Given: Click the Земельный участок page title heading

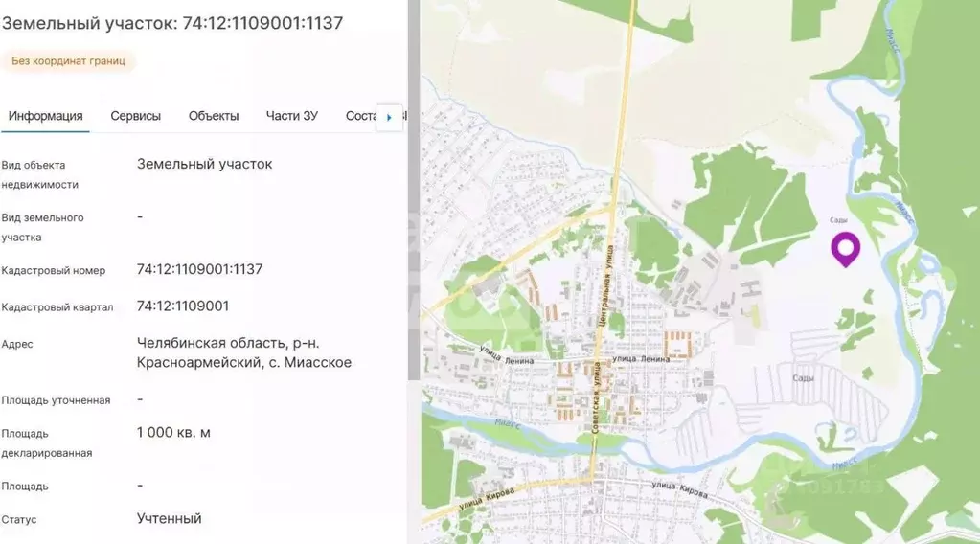Looking at the screenshot, I should click(x=172, y=22).
